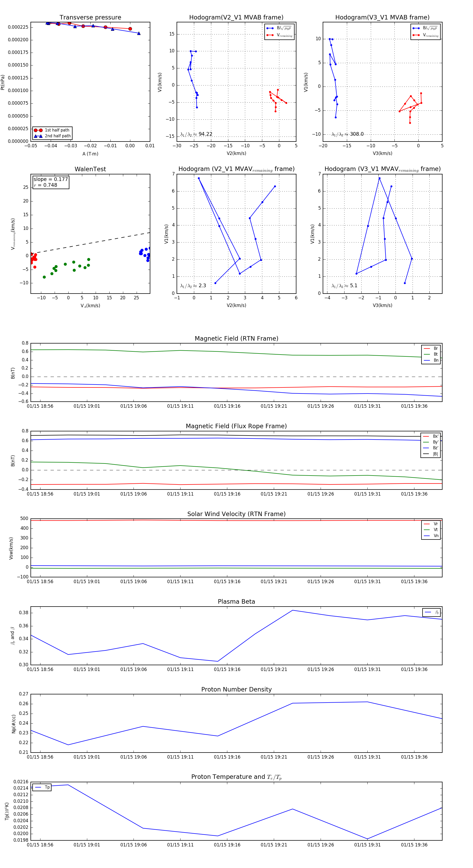Image resolution: width=473 pixels, height=868 pixels.
Task: Select the "Bn" legend entry
Action: pos(431,360)
